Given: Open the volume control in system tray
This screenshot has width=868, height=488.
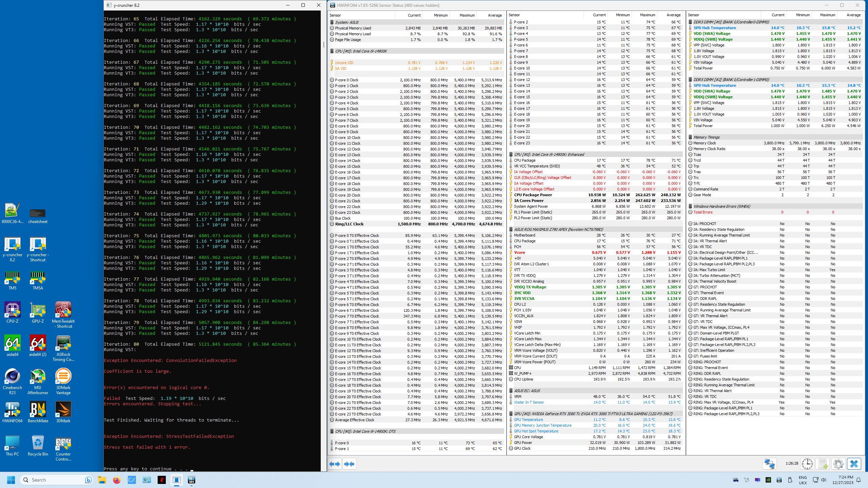Looking at the screenshot, I should tap(823, 480).
